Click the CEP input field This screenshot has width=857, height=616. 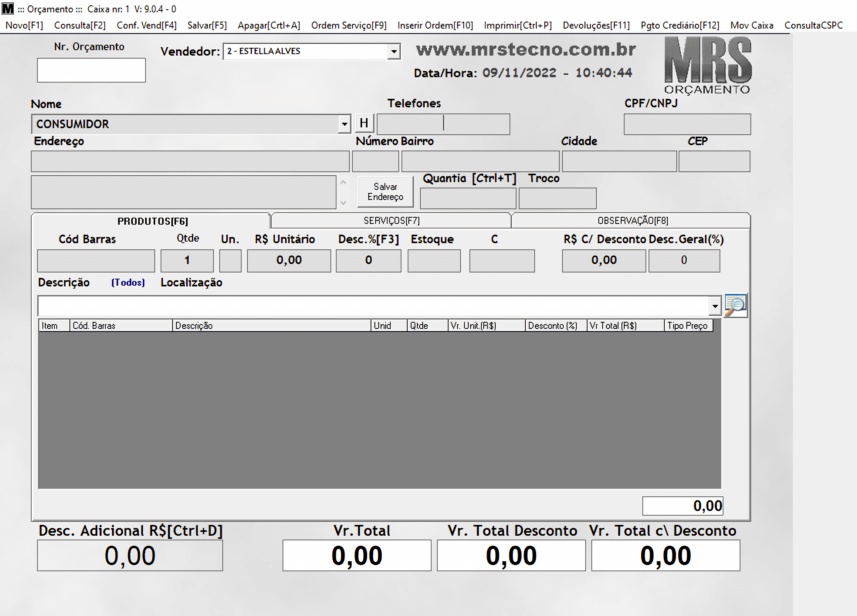[x=714, y=162]
